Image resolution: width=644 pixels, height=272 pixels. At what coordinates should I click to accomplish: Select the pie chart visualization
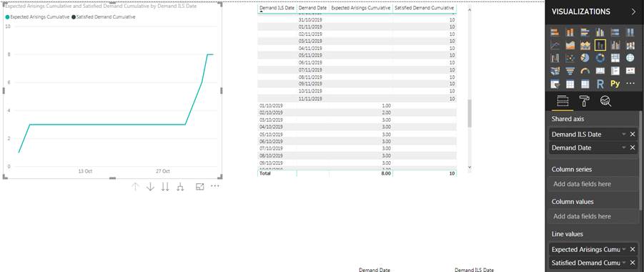585,58
